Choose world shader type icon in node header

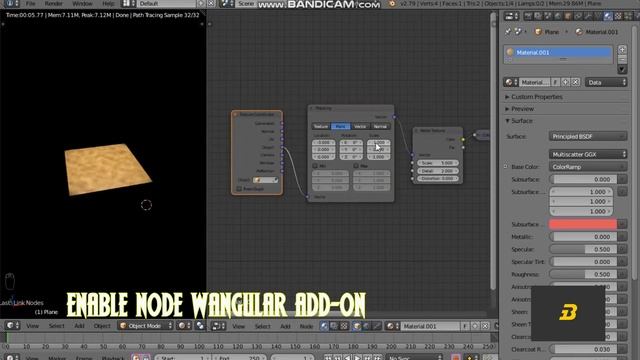click(x=367, y=326)
